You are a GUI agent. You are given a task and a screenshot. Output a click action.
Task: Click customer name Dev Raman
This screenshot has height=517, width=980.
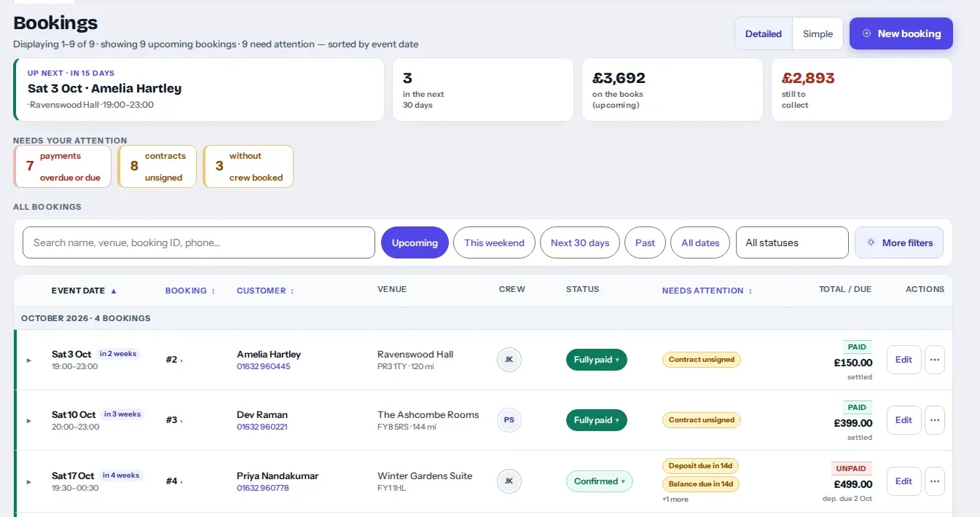(x=262, y=415)
